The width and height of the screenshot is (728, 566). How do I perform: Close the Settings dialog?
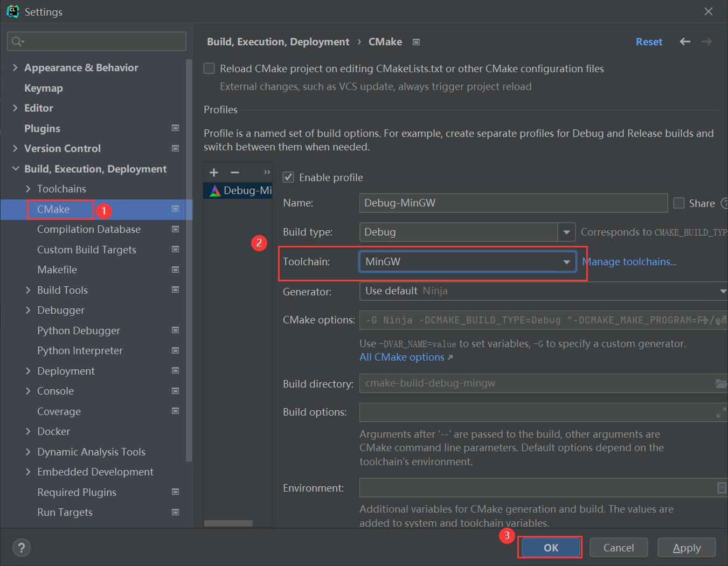tap(709, 11)
